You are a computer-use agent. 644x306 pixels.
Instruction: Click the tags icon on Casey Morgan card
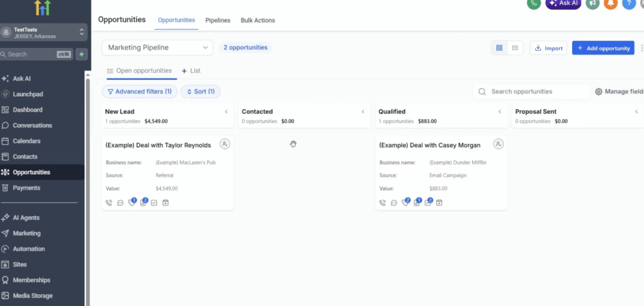406,202
